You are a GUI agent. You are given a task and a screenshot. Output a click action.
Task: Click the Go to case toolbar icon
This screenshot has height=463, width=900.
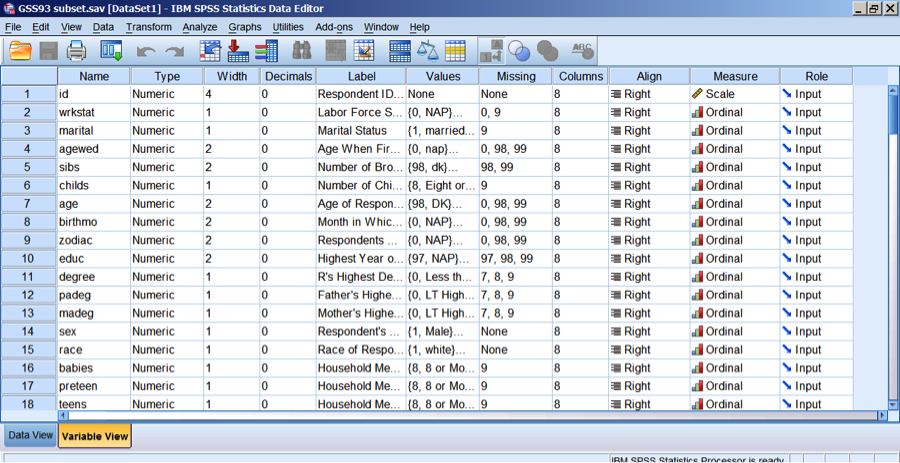pos(210,51)
